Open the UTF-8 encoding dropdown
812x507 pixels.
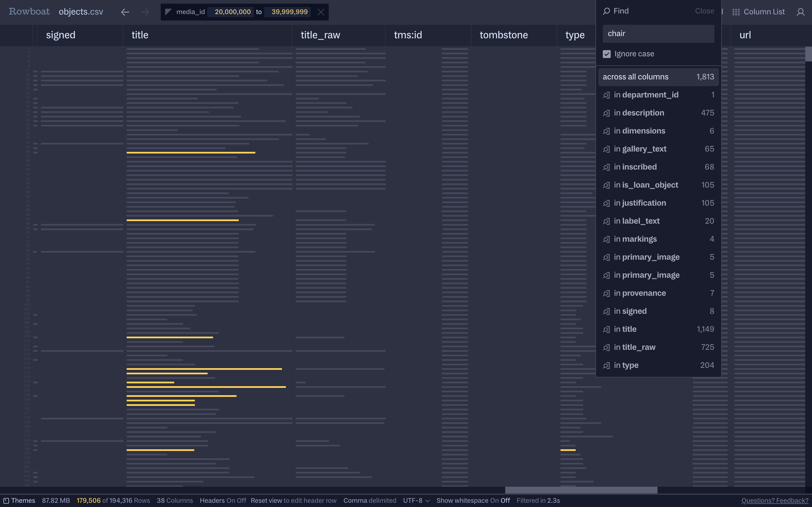pos(416,501)
